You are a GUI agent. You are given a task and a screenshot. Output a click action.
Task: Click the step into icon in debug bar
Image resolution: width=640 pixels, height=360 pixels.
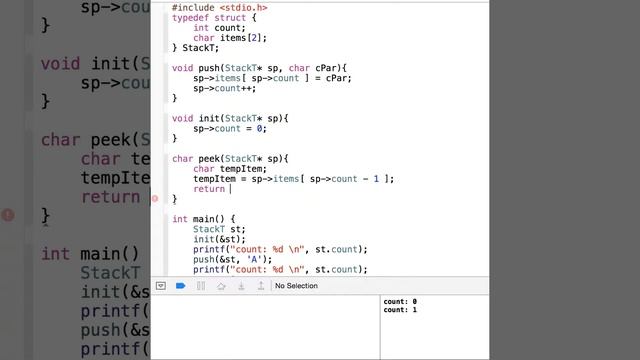coord(241,286)
